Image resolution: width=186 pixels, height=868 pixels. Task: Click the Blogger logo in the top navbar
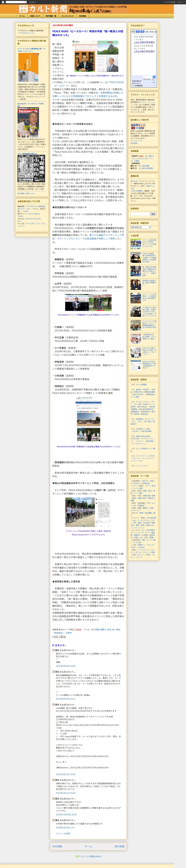coord(3,2)
